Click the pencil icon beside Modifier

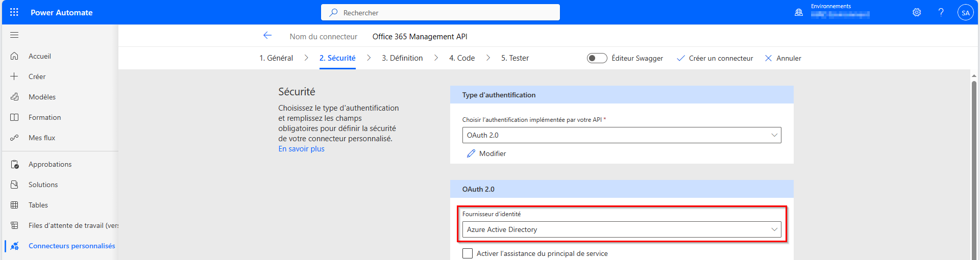click(x=471, y=153)
